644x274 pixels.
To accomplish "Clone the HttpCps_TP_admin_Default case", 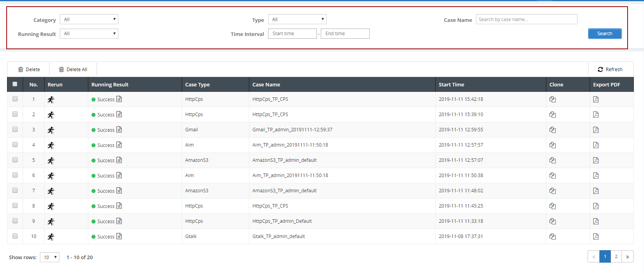I will coord(553,221).
